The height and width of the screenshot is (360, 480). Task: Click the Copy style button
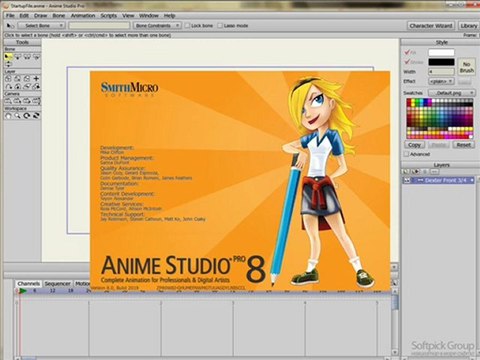[414, 145]
